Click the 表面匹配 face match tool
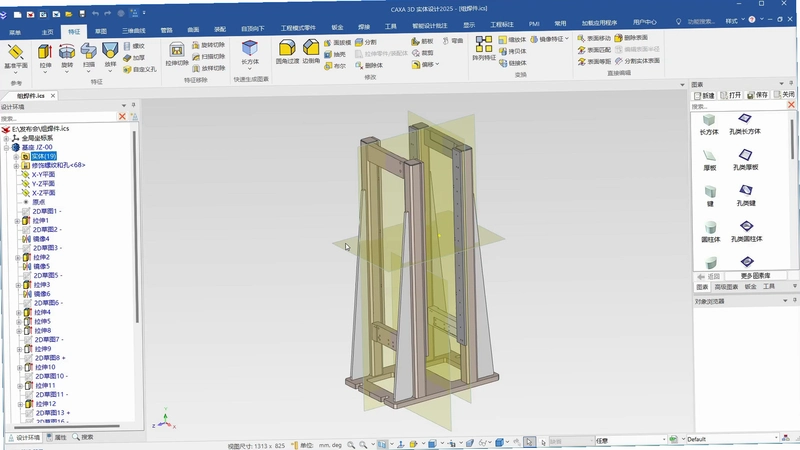This screenshot has width=800, height=450. (594, 50)
